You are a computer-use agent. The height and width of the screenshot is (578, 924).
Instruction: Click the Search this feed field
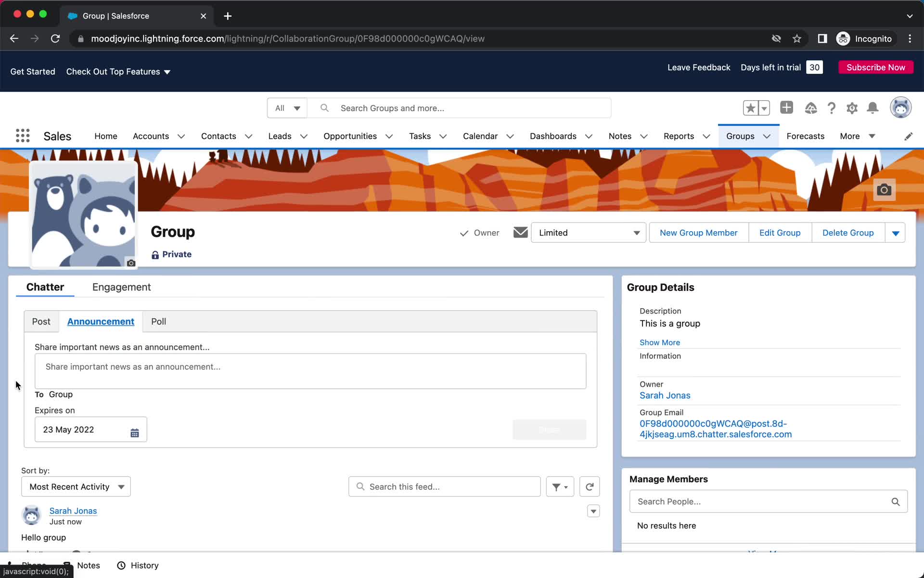point(444,487)
